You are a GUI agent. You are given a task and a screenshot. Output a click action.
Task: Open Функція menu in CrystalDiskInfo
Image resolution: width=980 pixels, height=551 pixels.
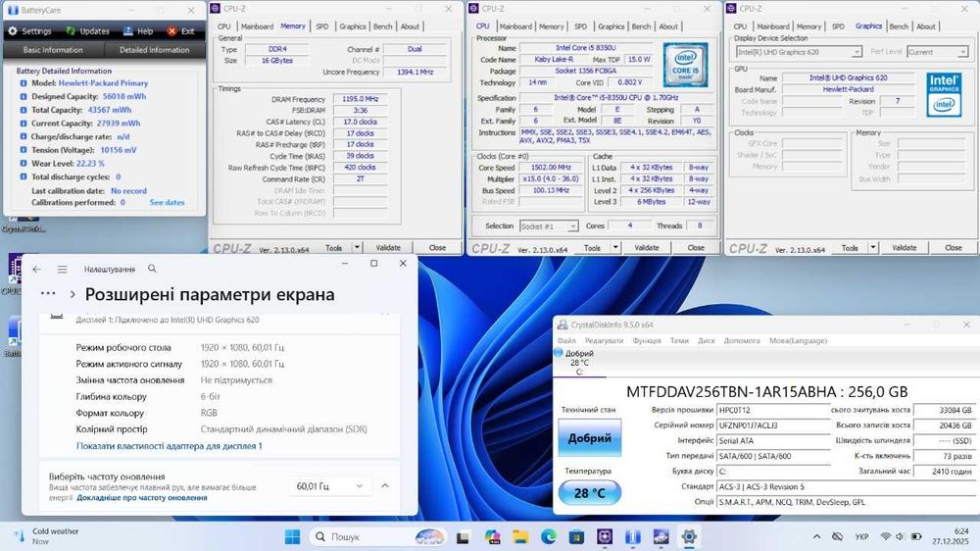(x=646, y=341)
